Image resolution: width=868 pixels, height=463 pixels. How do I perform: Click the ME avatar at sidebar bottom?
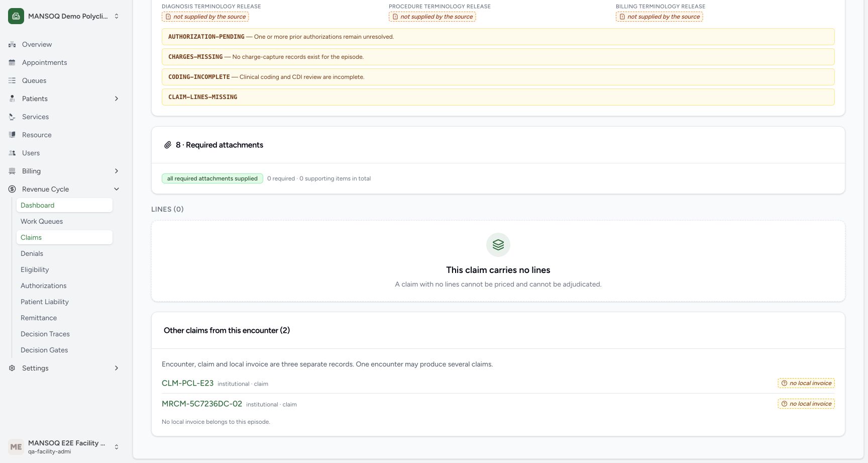pyautogui.click(x=16, y=447)
